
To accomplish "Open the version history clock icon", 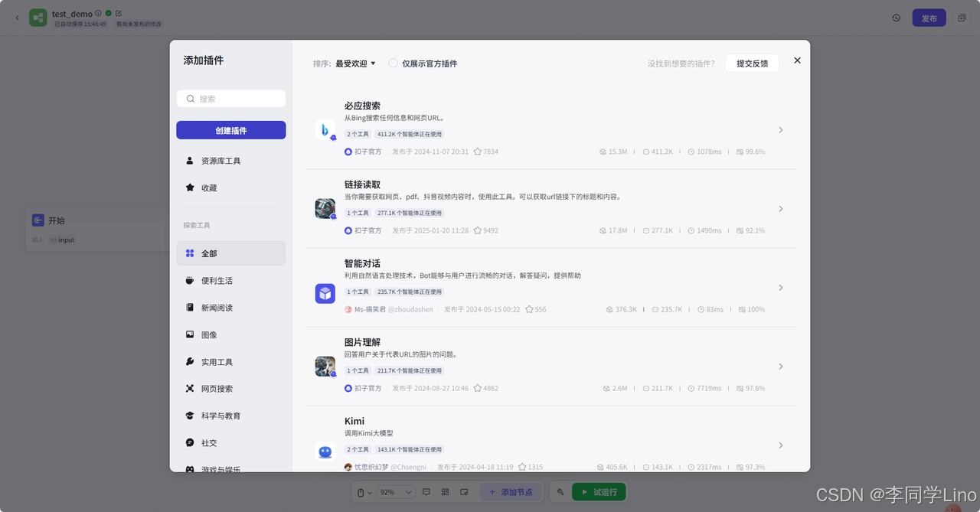I will [896, 18].
